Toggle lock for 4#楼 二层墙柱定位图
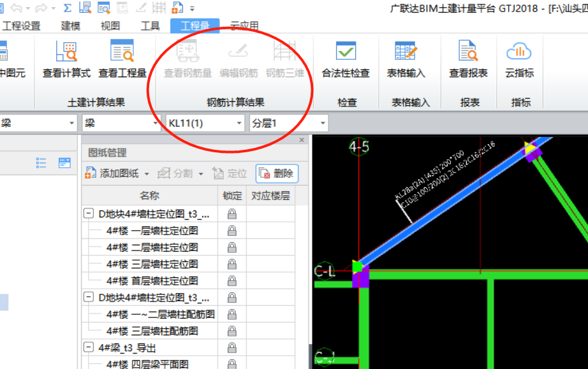Image resolution: width=588 pixels, height=369 pixels. 232,247
